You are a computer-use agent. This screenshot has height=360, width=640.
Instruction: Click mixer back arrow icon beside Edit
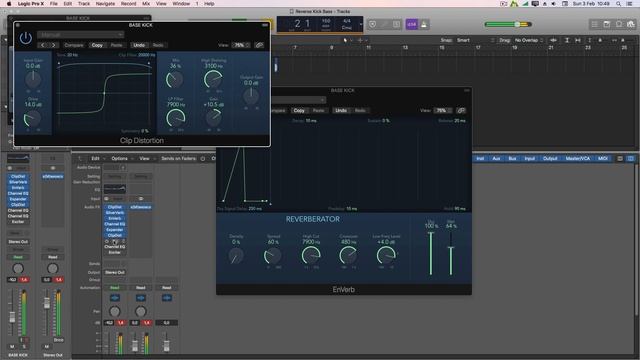coord(80,158)
